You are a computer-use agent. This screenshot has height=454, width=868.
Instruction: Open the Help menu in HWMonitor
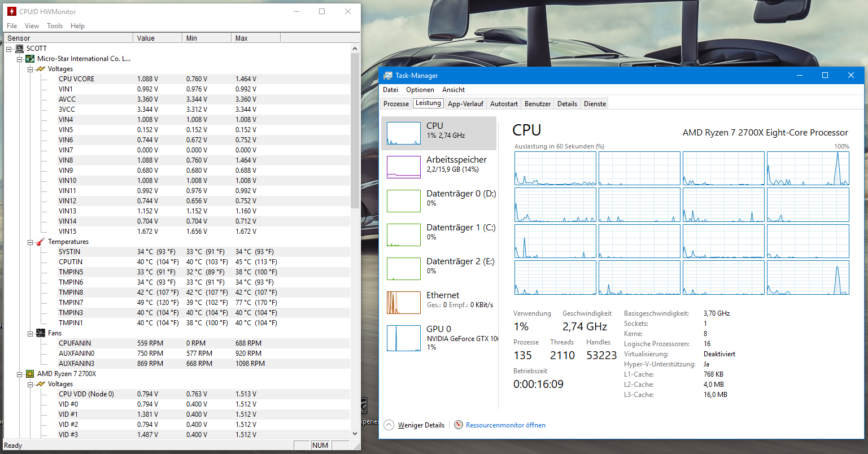click(x=77, y=26)
